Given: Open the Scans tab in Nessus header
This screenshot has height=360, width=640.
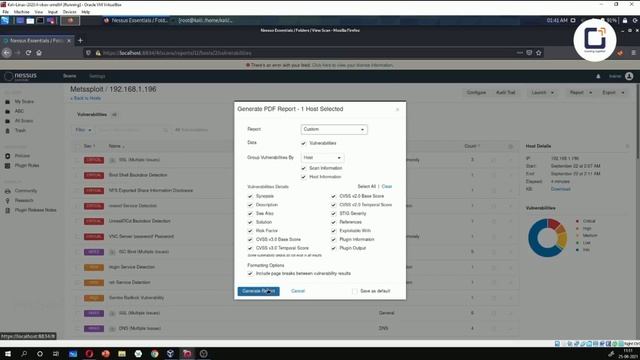Looking at the screenshot, I should click(x=69, y=76).
